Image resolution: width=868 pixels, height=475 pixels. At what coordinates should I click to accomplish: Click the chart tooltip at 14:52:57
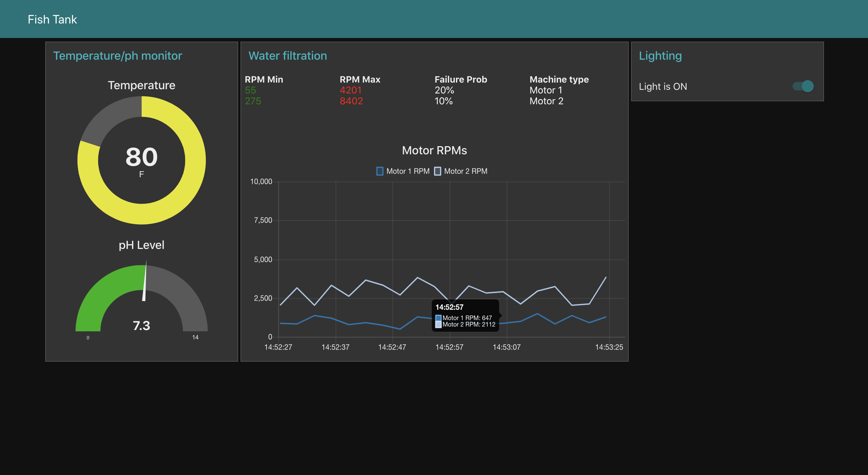click(x=465, y=315)
